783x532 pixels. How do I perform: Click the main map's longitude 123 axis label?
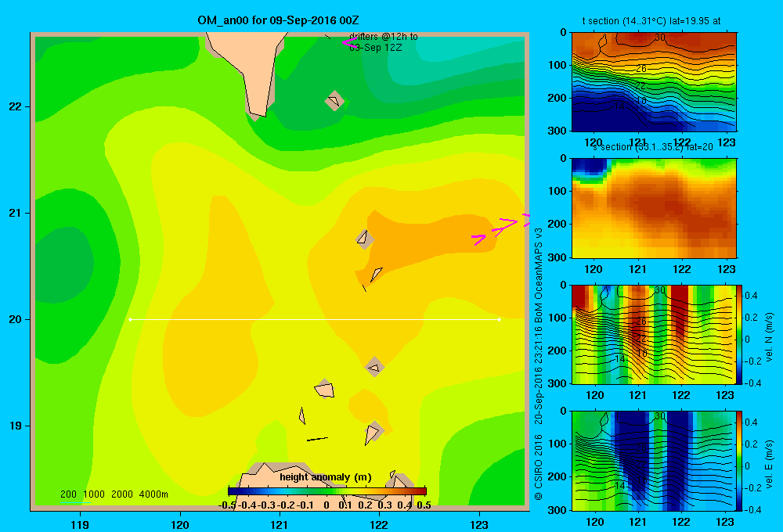click(x=479, y=524)
